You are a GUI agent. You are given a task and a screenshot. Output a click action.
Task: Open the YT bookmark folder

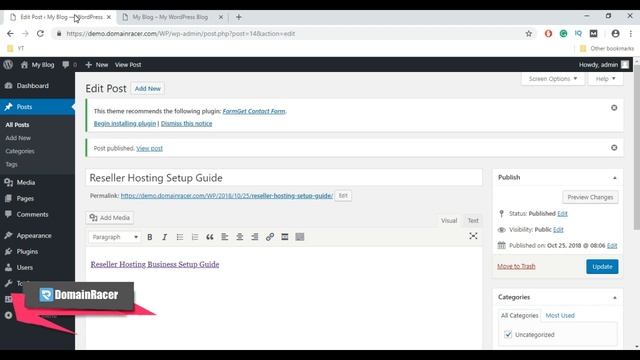pos(16,49)
